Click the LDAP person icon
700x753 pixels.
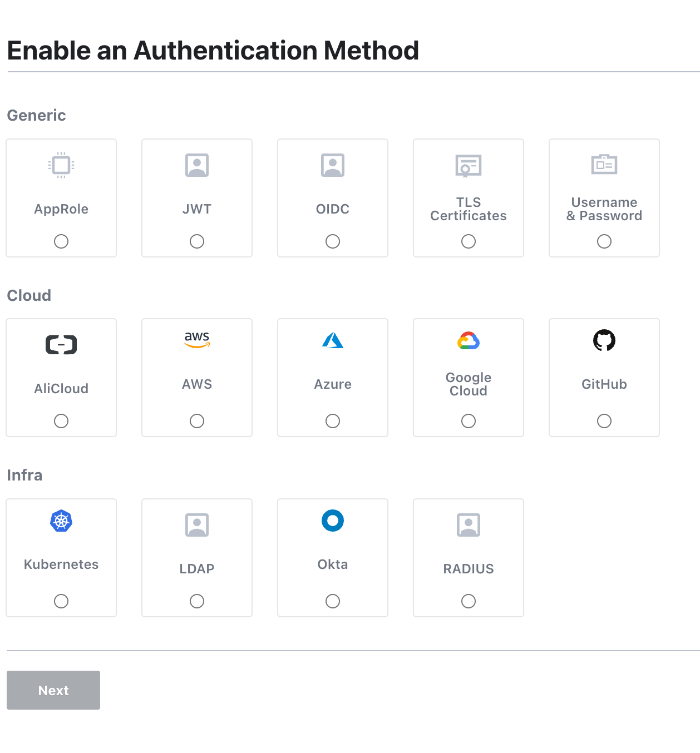tap(196, 524)
